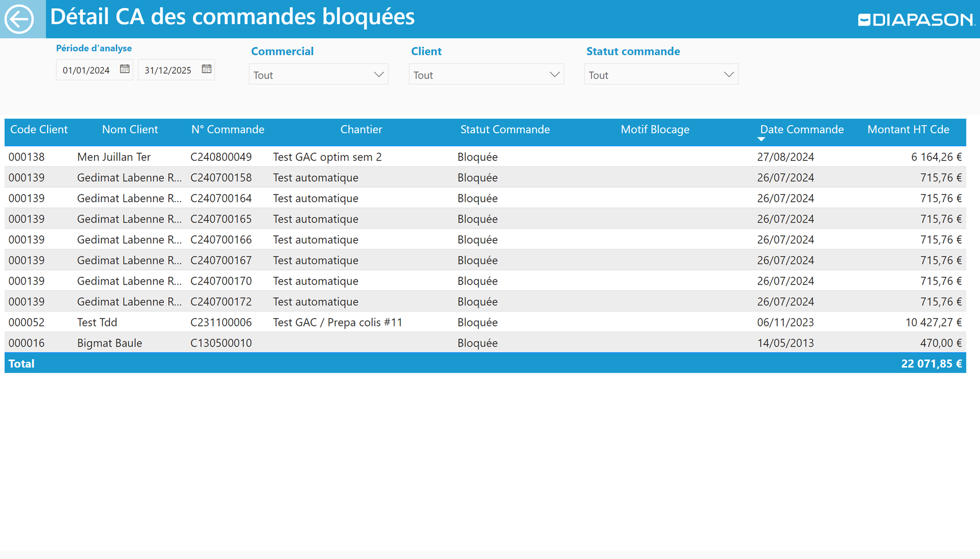Screen dimensions: 980x559
Task: Click the DIAPASON logo
Action: (915, 19)
